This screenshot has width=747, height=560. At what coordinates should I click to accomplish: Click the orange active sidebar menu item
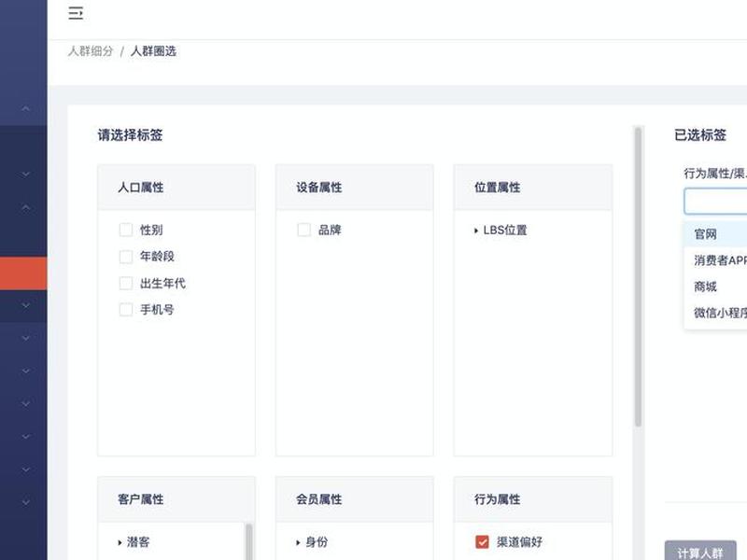tap(23, 273)
